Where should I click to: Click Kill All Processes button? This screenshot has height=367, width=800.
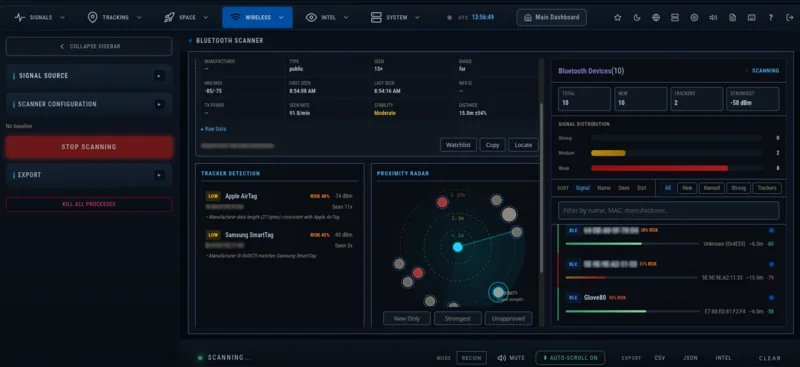[89, 204]
